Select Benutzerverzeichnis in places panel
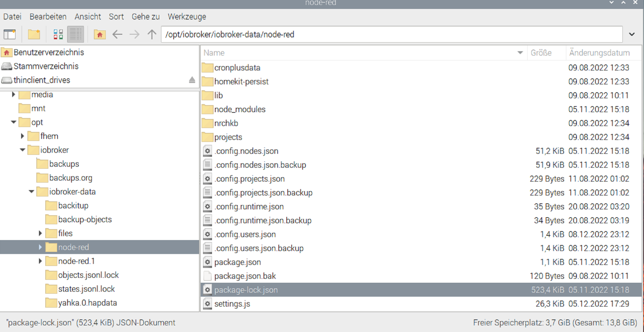This screenshot has height=332, width=644. click(x=49, y=52)
